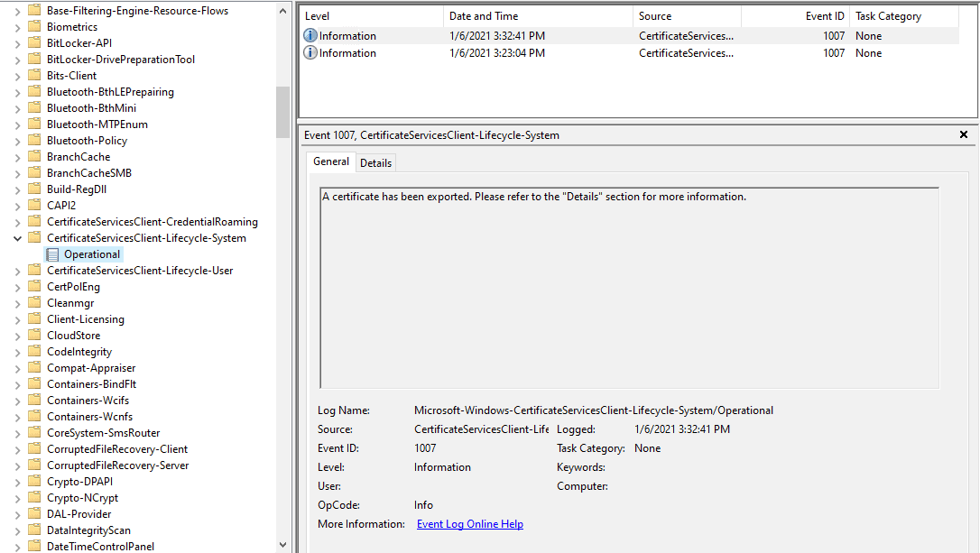Expand the Bits-Client tree node

[18, 75]
